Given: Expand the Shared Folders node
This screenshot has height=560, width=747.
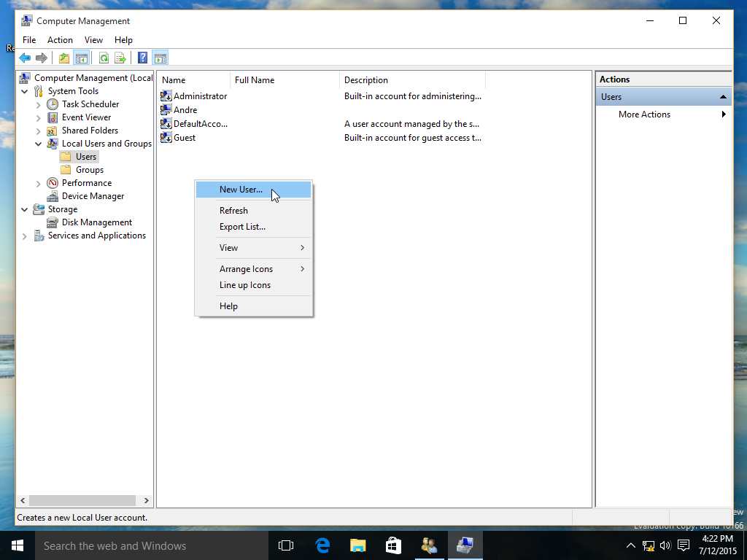Looking at the screenshot, I should pos(39,131).
